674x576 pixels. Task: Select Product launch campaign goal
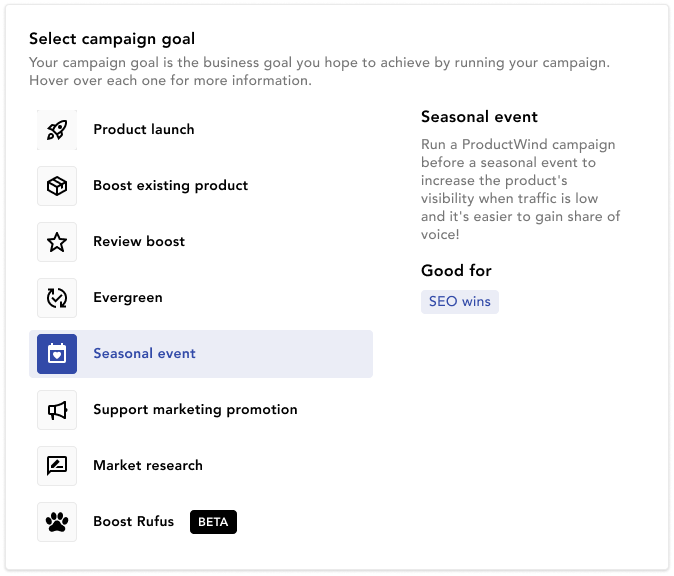[x=144, y=129]
